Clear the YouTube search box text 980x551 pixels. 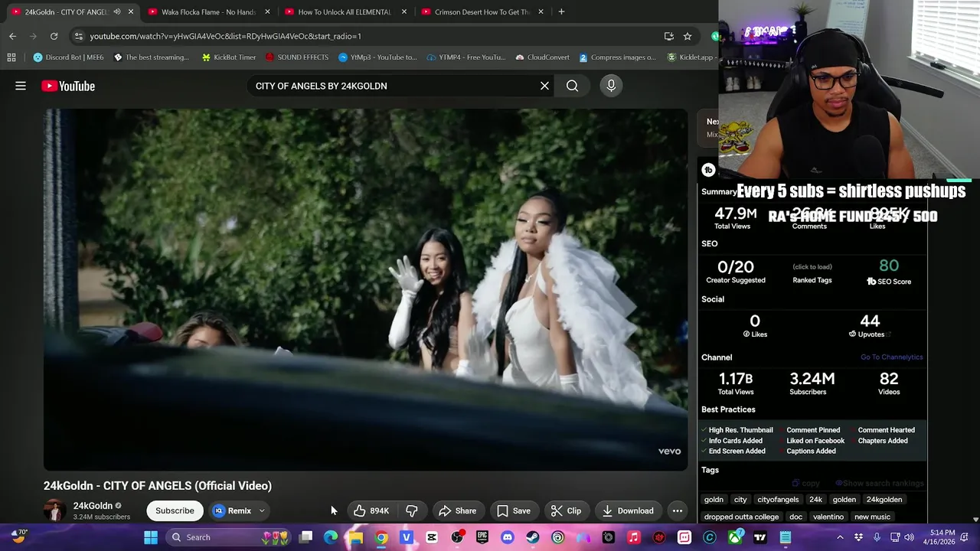pyautogui.click(x=544, y=86)
